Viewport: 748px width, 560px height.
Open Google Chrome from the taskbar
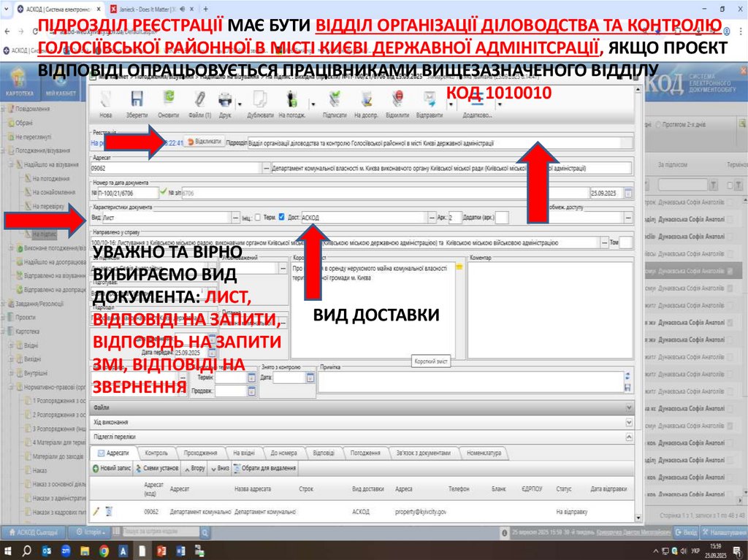(x=104, y=551)
